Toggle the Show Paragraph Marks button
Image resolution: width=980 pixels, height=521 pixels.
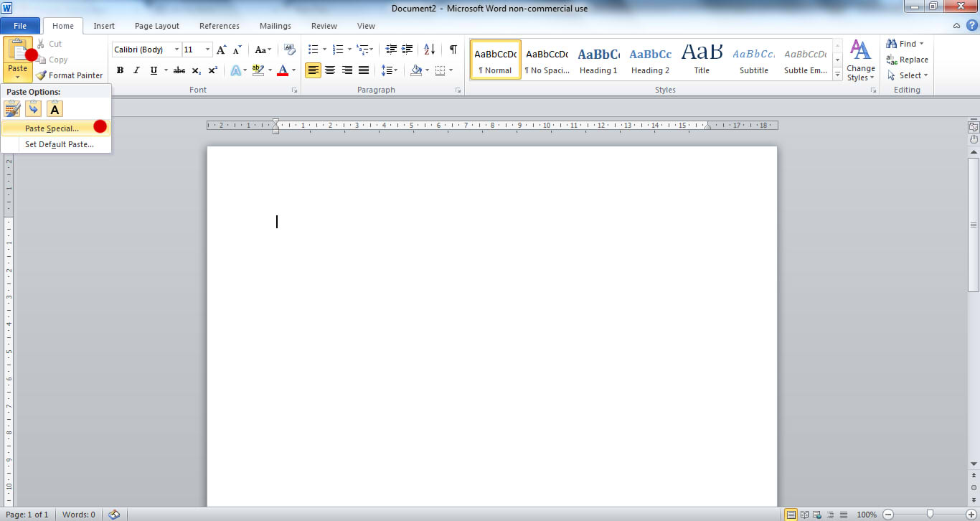point(452,50)
